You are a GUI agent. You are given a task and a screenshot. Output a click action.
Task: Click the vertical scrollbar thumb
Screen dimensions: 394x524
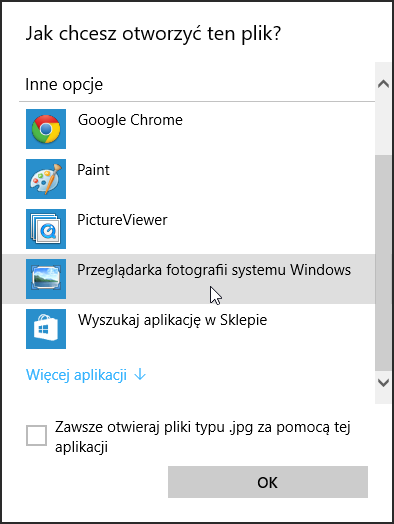pos(383,263)
